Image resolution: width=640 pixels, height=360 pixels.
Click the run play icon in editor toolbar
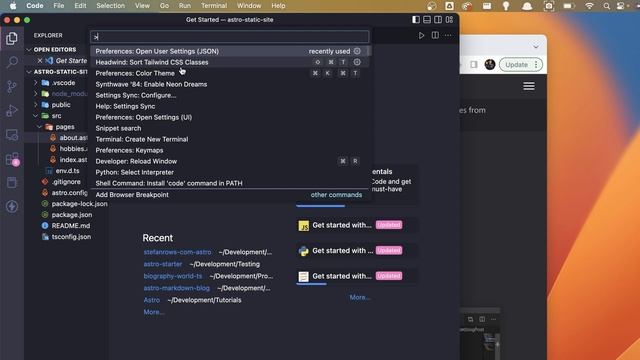point(421,36)
